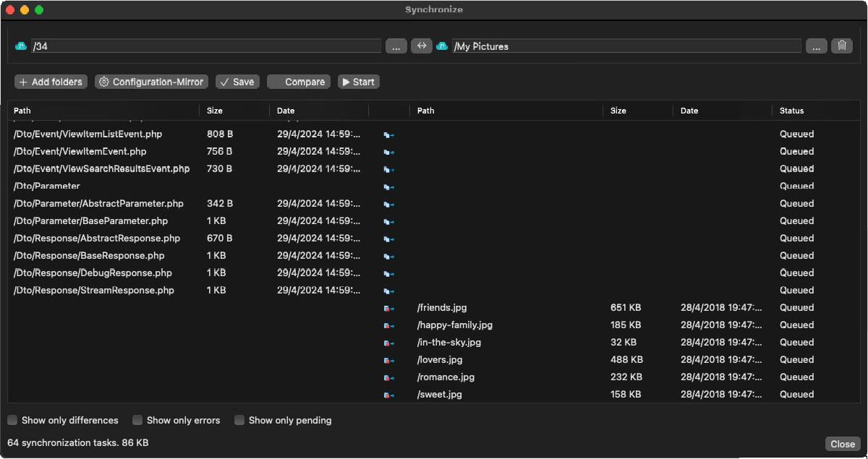Click the sync arrow icon beside /friends.jpg
Viewport: 868px width, 459px height.
click(388, 307)
